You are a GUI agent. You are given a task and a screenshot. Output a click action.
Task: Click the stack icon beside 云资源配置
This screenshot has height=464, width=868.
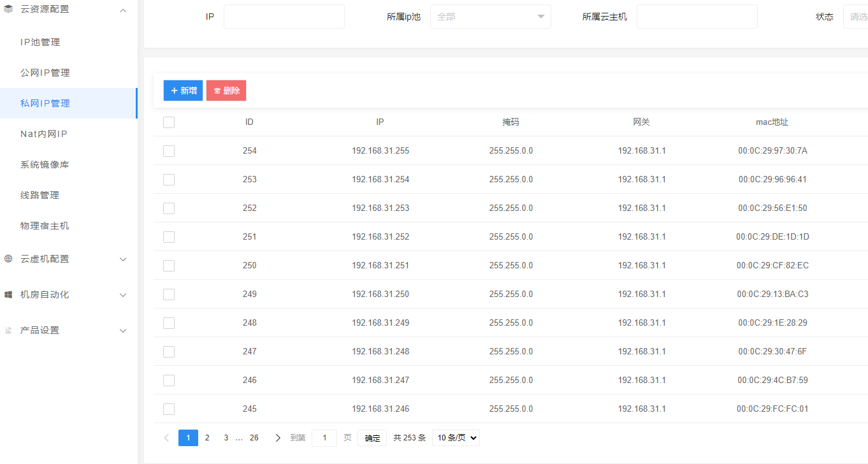point(8,10)
